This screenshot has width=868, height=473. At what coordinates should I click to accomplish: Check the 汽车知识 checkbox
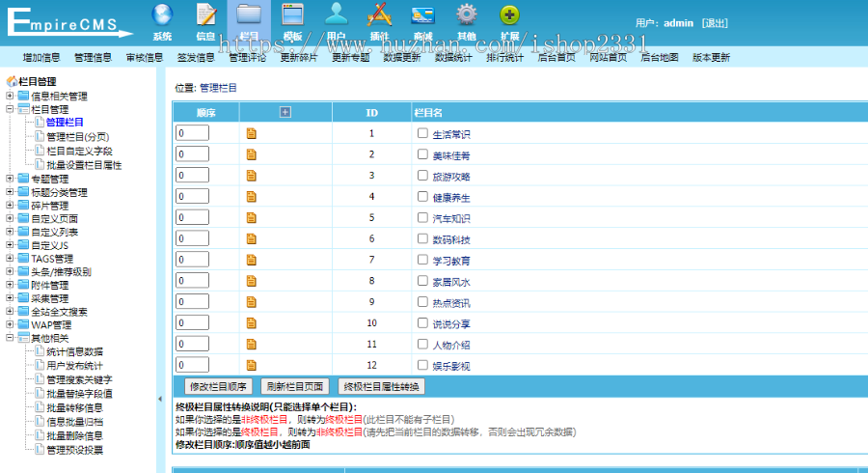(422, 217)
